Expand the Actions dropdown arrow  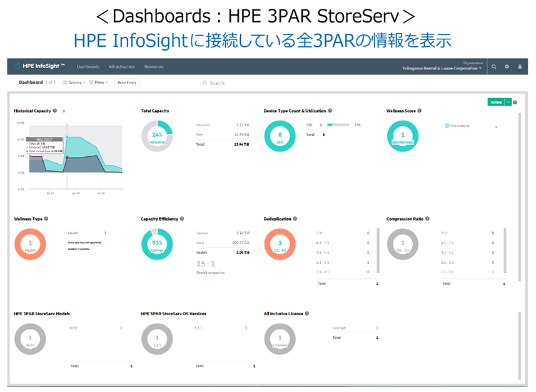508,102
